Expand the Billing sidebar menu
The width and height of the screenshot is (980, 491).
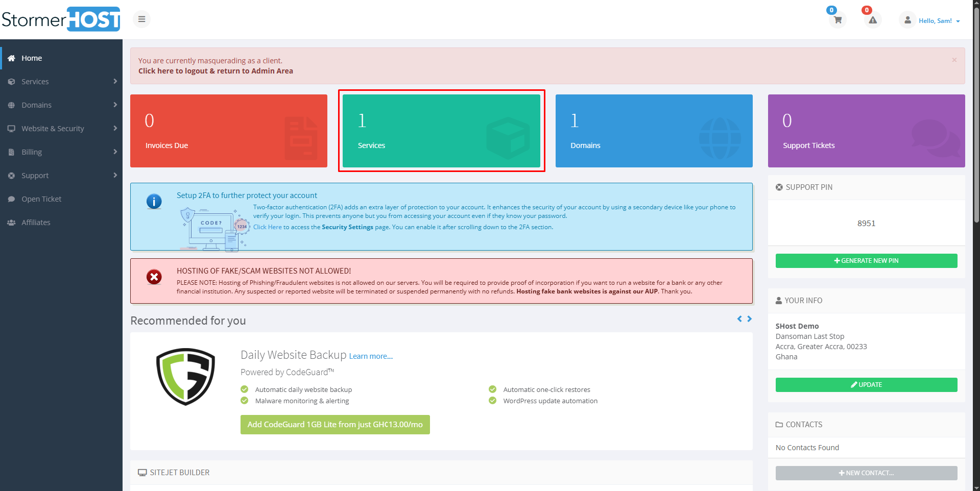tap(61, 152)
